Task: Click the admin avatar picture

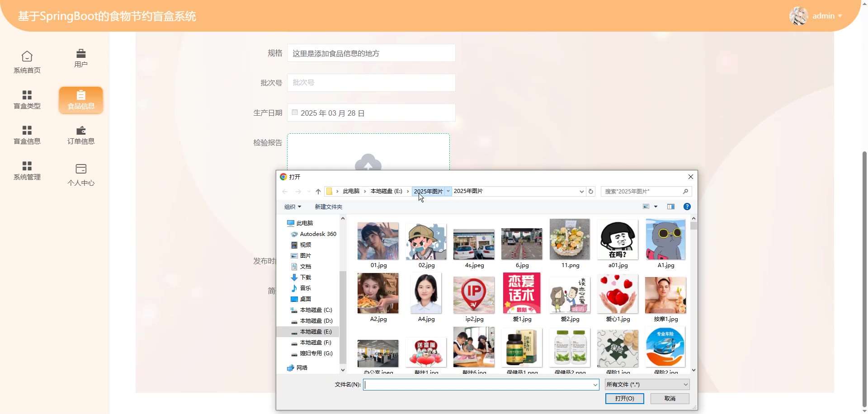Action: 799,16
